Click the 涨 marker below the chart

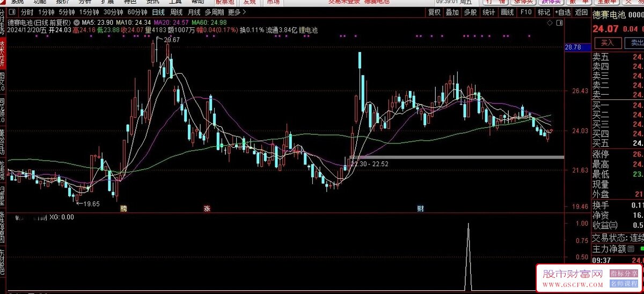click(207, 209)
